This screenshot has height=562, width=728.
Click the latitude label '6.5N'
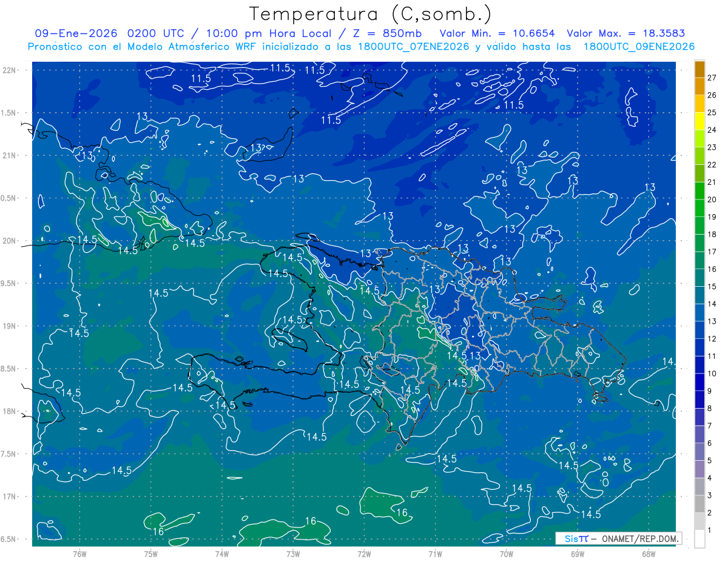point(8,540)
